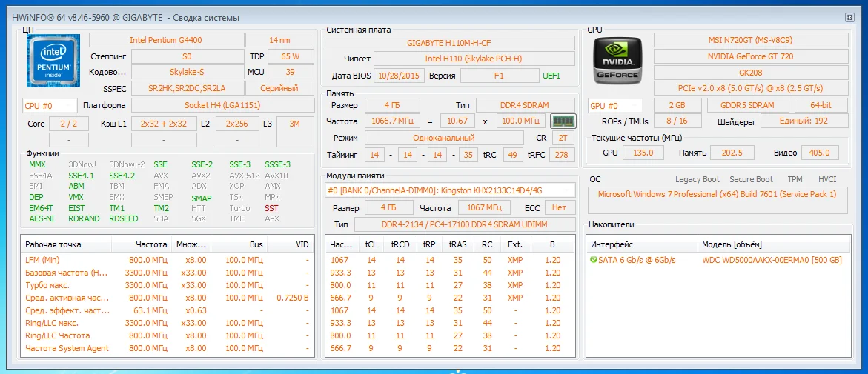Click the Secure Boot indicator label

tap(751, 179)
